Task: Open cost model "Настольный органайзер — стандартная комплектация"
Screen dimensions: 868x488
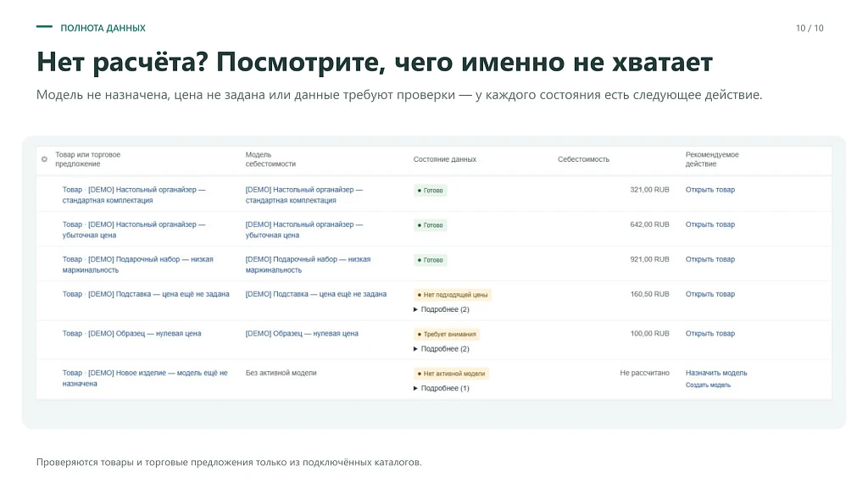Action: (x=304, y=195)
